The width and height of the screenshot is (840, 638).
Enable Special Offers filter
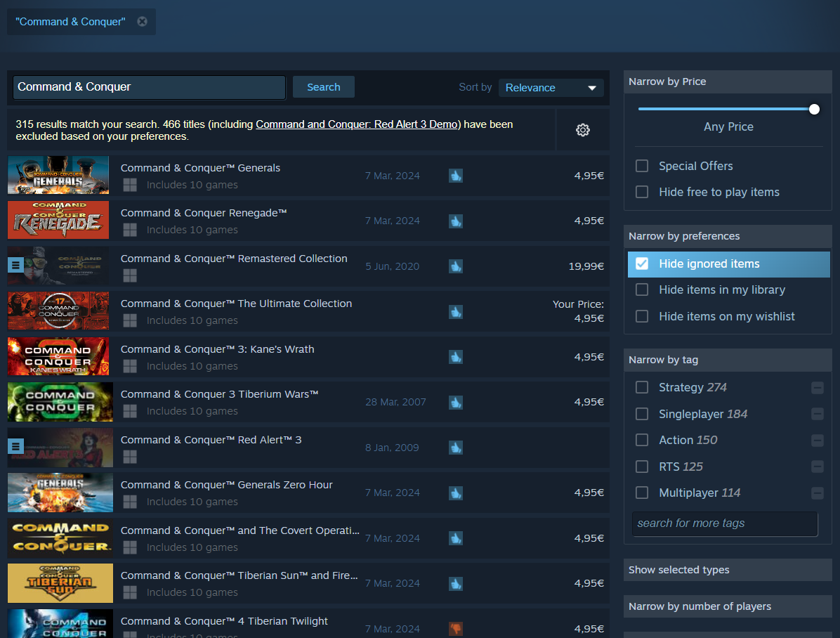pyautogui.click(x=642, y=167)
